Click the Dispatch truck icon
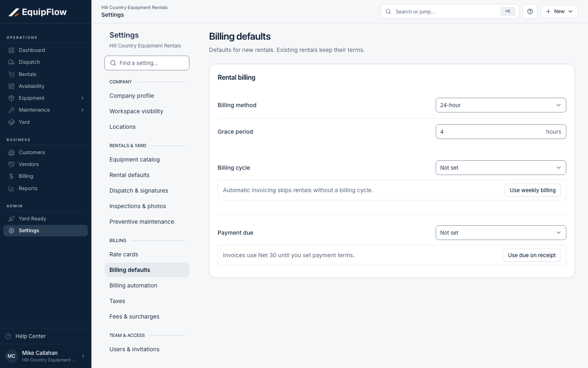The image size is (588, 368). click(11, 62)
